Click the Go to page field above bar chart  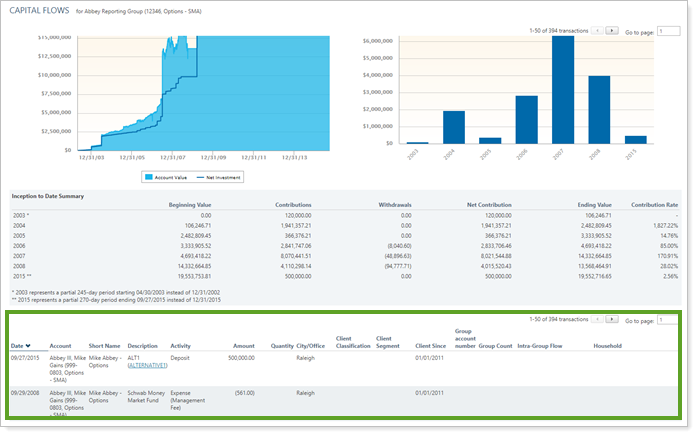coord(669,32)
